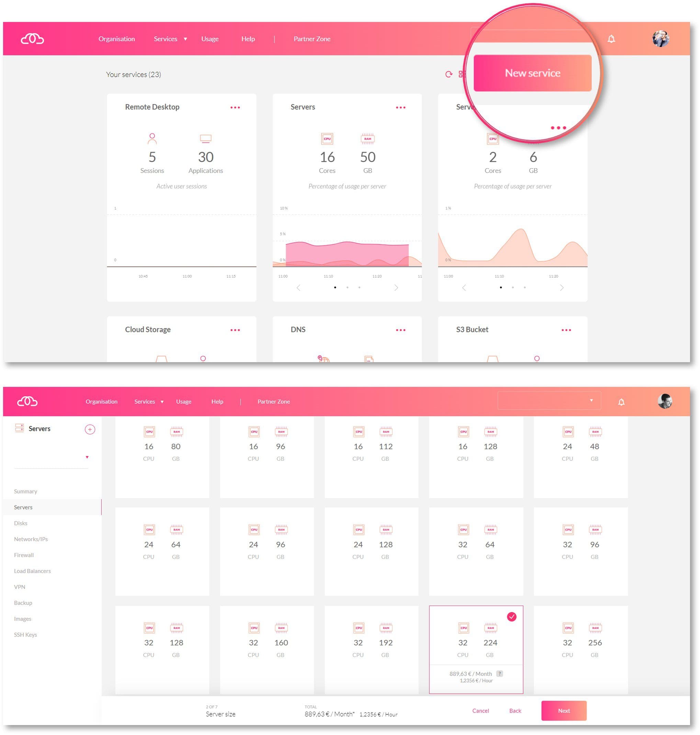Click the user profile avatar icon top-right
The height and width of the screenshot is (735, 700).
point(661,39)
